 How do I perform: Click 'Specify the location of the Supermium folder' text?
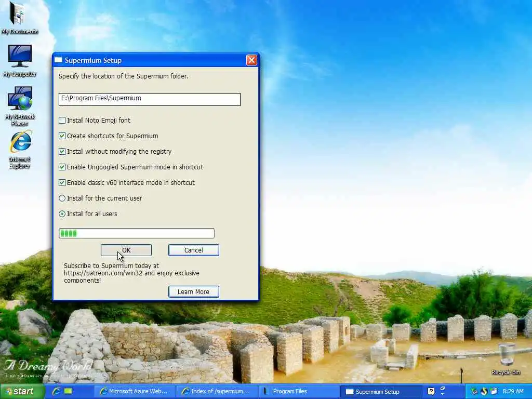(124, 76)
